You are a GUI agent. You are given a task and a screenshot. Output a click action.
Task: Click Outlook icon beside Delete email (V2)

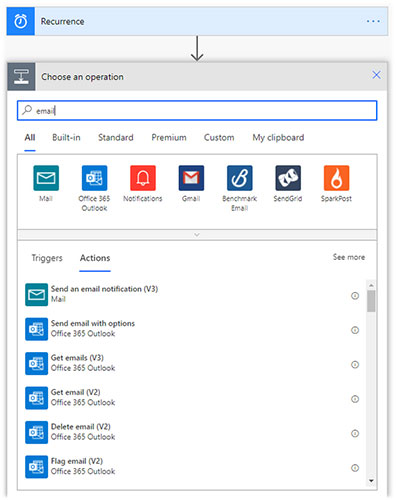coord(36,432)
